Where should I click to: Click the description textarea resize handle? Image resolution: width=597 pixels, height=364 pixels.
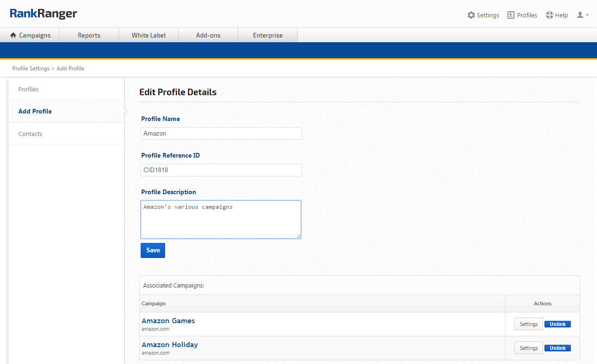298,236
